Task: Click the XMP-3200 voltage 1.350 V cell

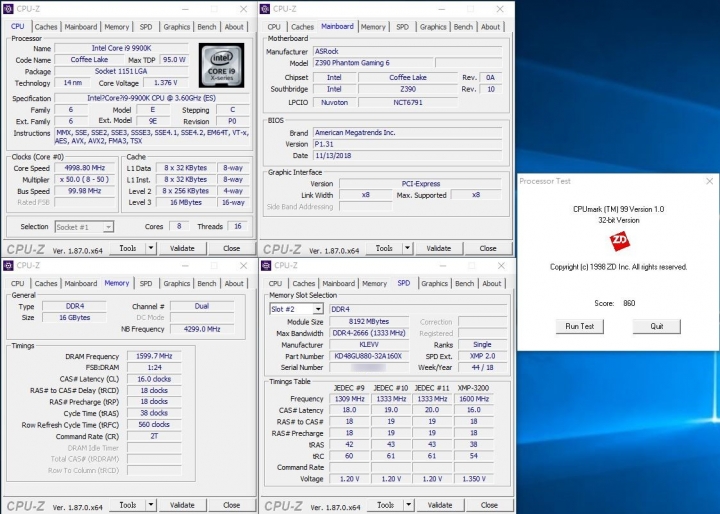Action: click(474, 479)
